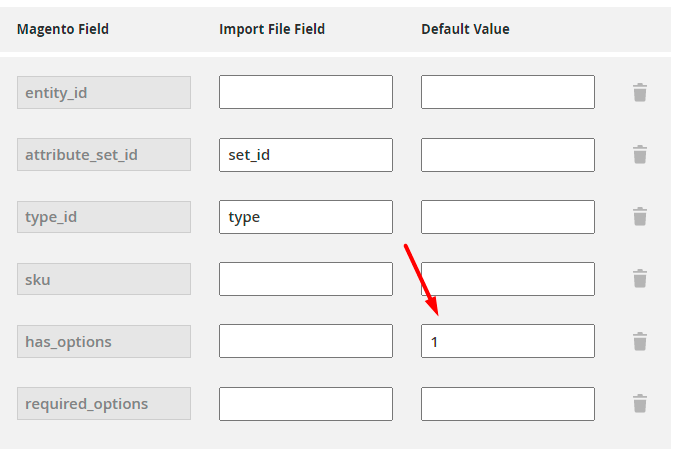Viewport: 684px width, 461px height.
Task: Focus the Import File Field containing set_id
Action: [x=305, y=155]
